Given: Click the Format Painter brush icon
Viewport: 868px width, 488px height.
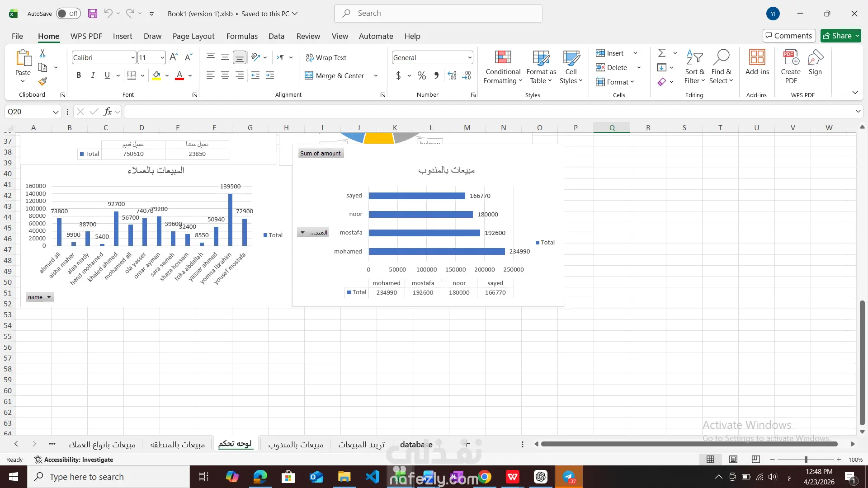Looking at the screenshot, I should point(42,82).
